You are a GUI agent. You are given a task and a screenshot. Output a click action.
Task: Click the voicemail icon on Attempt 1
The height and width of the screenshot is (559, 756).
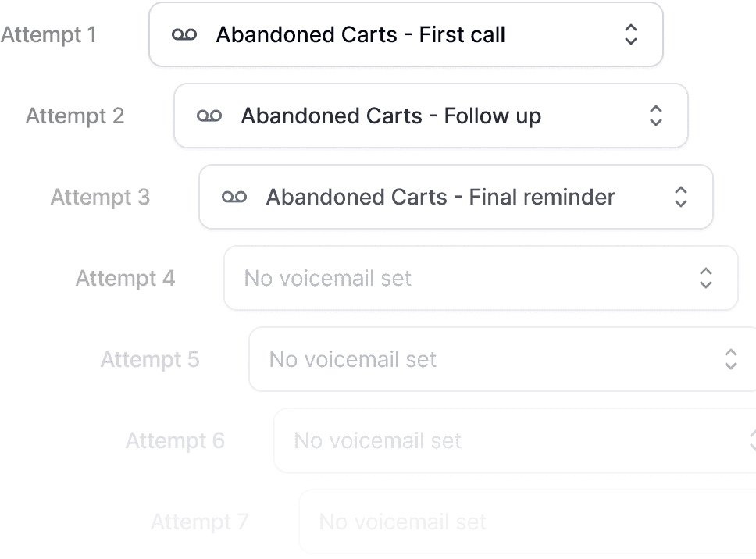click(185, 34)
